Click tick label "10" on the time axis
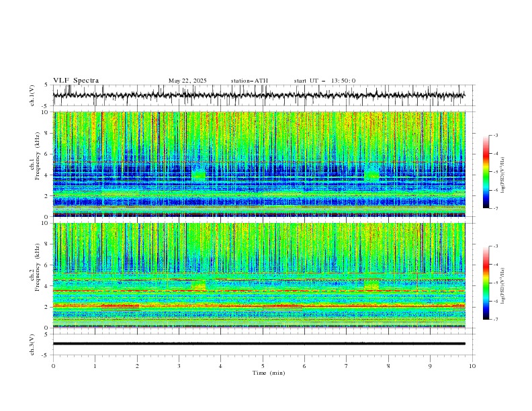 click(x=472, y=366)
